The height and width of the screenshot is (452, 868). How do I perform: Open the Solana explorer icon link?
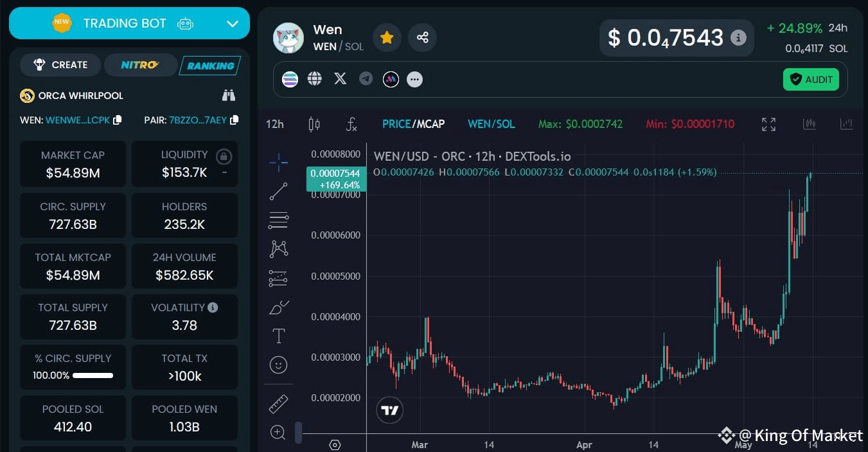(290, 79)
